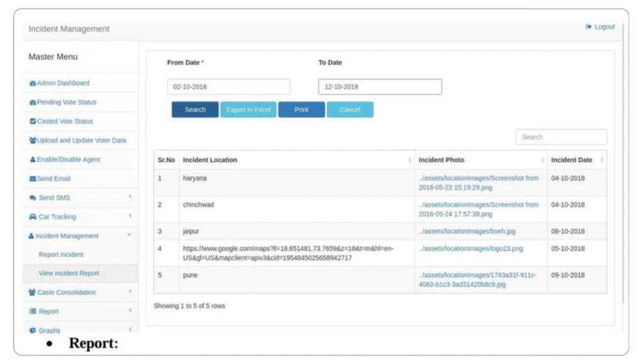Expand the Send SMS submenu

pos(130,198)
